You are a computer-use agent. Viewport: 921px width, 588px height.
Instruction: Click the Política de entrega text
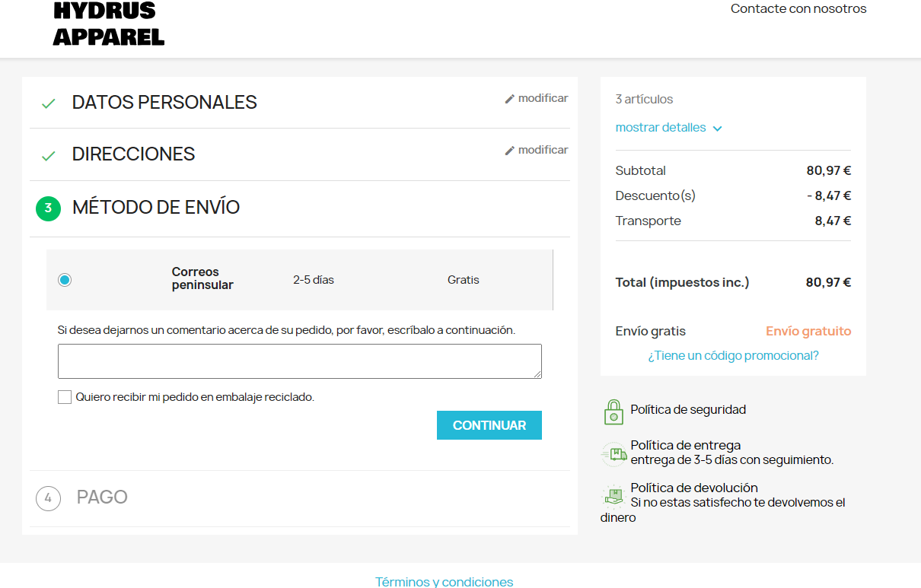click(686, 446)
